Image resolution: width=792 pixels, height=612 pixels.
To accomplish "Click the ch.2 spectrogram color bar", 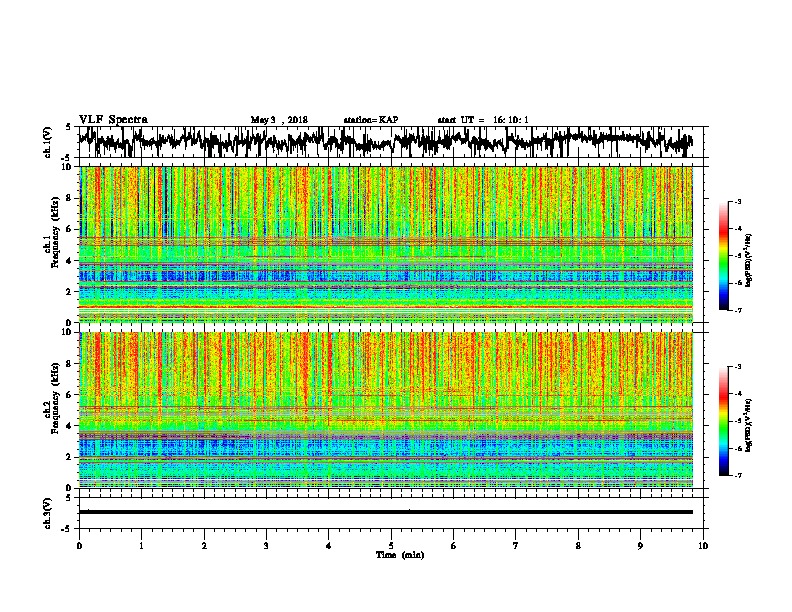I will click(724, 421).
